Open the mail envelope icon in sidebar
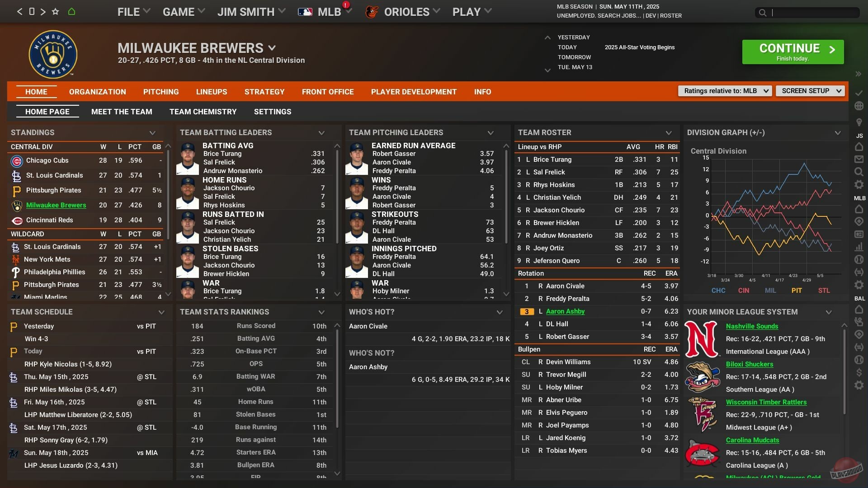This screenshot has height=488, width=868. click(x=859, y=160)
